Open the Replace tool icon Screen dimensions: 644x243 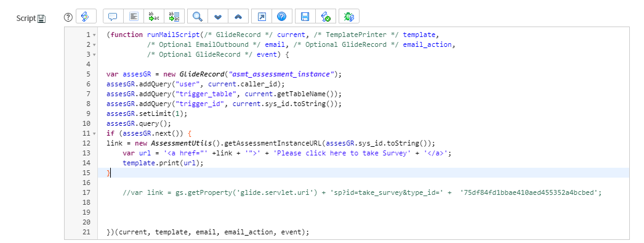point(154,17)
